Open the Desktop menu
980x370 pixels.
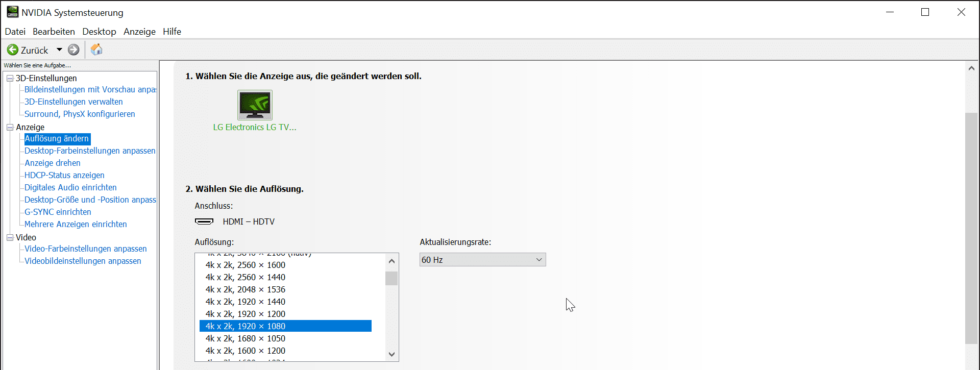[99, 32]
